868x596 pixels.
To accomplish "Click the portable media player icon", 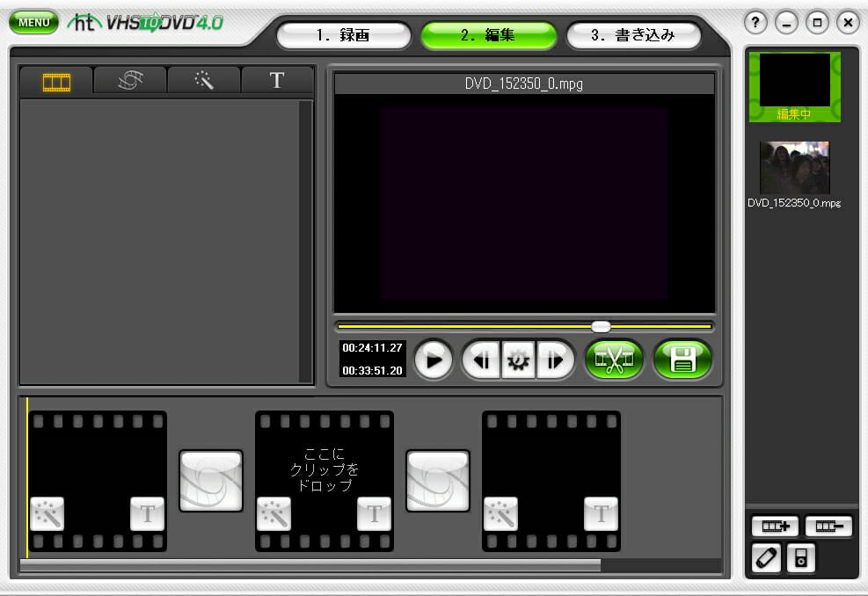I will pyautogui.click(x=801, y=558).
